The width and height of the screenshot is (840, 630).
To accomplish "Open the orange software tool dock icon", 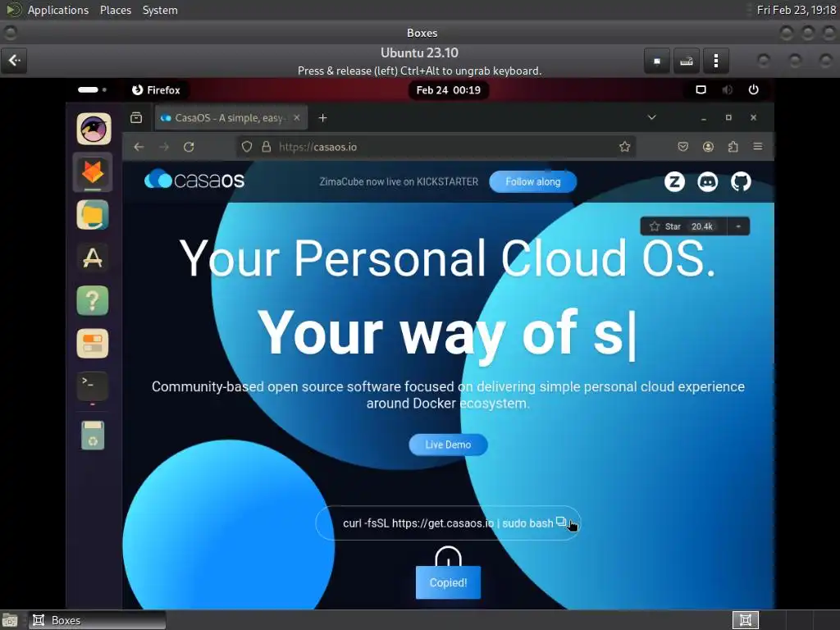I will click(93, 344).
